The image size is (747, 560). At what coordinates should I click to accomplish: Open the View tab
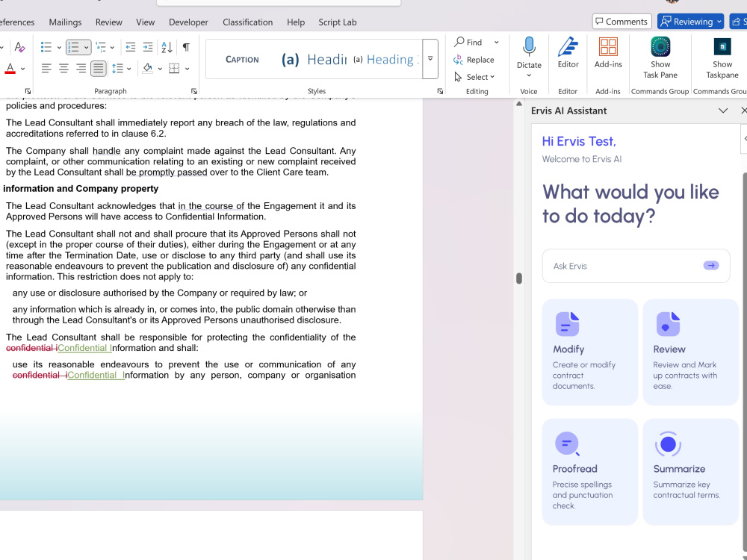point(146,22)
